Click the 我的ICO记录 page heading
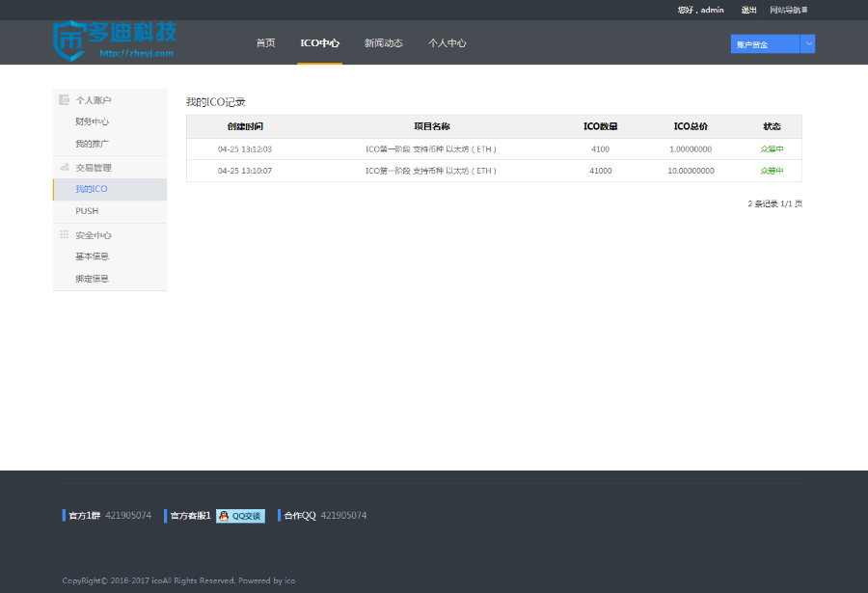The image size is (868, 593). pyautogui.click(x=216, y=102)
